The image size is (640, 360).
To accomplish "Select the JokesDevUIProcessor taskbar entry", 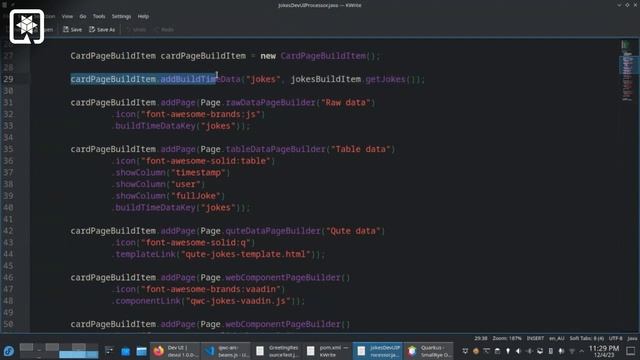I will tap(378, 351).
